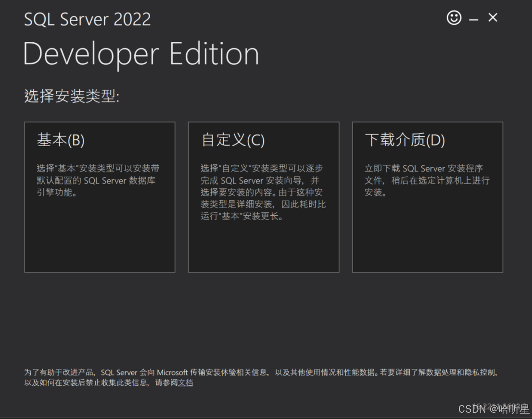Choose the 基本(B) installation type
The height and width of the screenshot is (419, 532).
point(100,197)
